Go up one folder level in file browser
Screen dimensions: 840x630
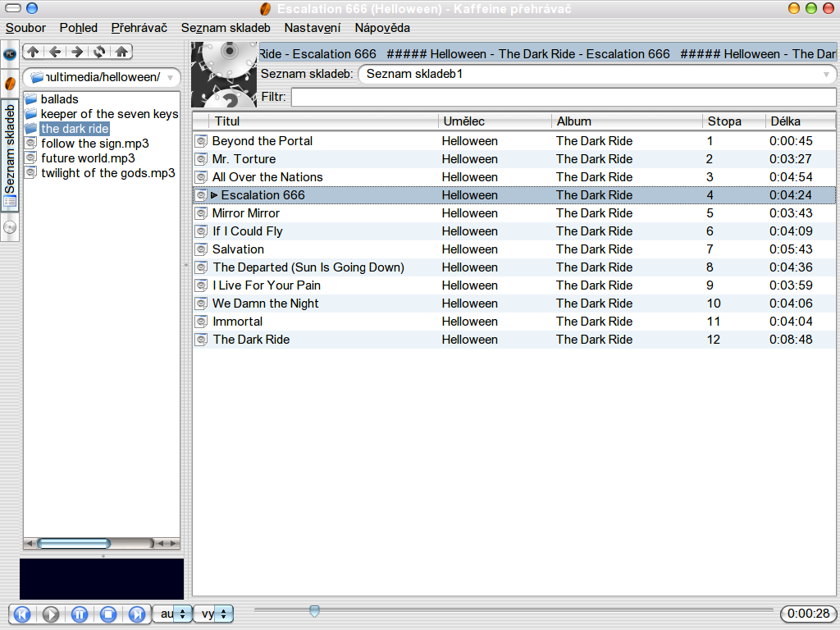pyautogui.click(x=33, y=52)
